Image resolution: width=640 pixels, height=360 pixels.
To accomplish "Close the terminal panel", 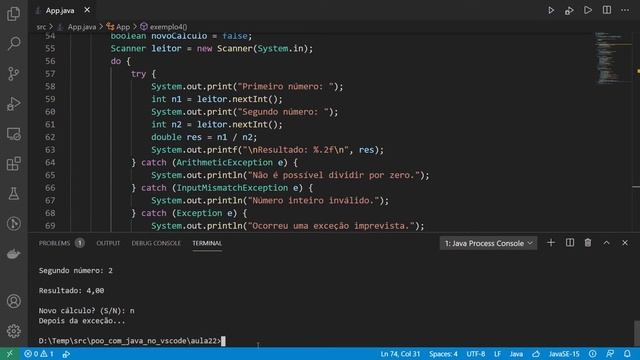I will pos(625,243).
